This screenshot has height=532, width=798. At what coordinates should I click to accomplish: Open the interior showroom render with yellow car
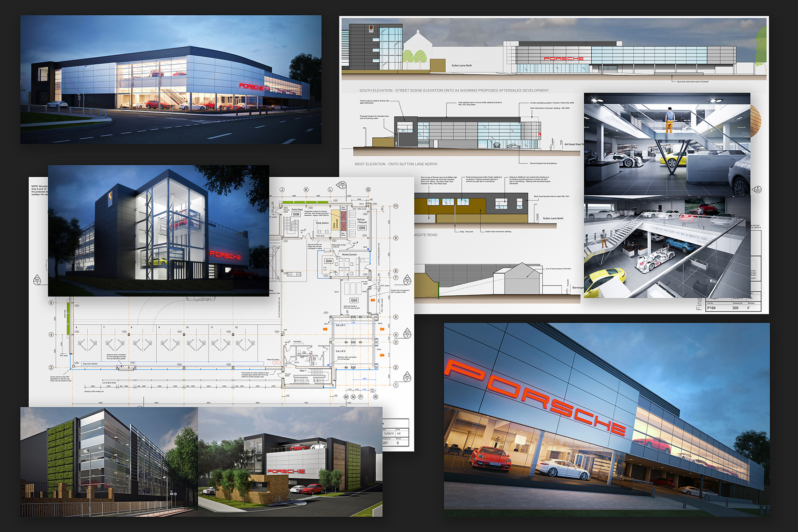tap(667, 144)
